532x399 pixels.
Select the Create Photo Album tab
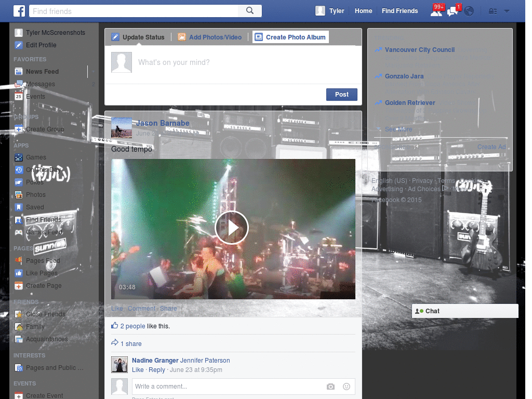(290, 37)
